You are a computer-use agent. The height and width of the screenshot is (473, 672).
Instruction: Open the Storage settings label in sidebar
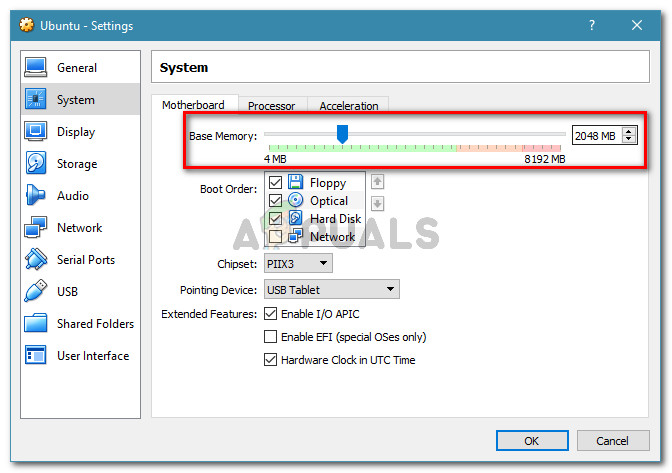(77, 164)
